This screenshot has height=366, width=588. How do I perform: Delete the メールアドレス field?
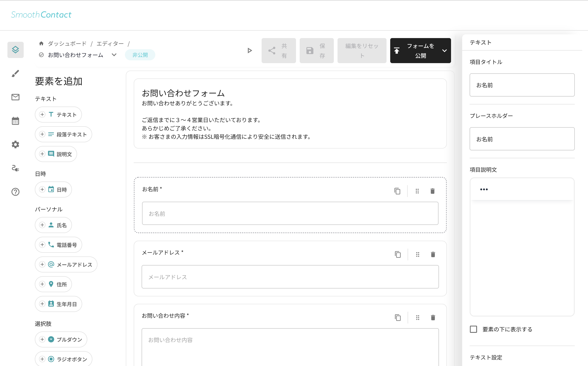click(x=433, y=254)
